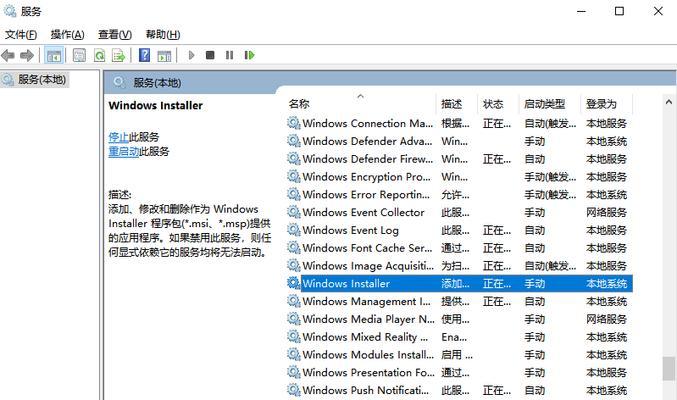Select the Windows Push Notificati... service name
Viewport: 677px width, 400px height.
366,390
